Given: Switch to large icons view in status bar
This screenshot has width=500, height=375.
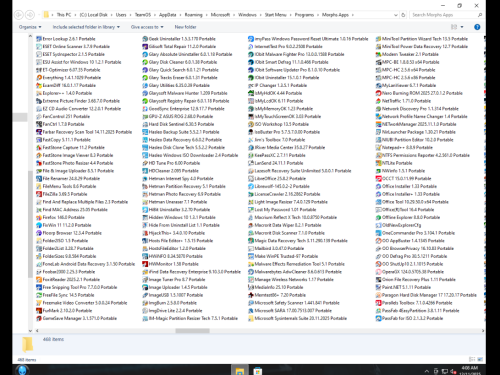Looking at the screenshot, I should [480, 359].
